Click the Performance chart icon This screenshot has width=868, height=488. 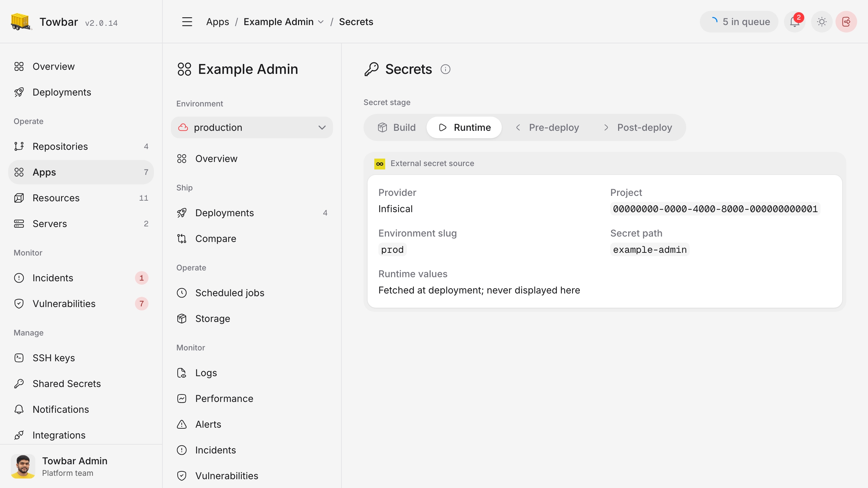click(x=182, y=399)
